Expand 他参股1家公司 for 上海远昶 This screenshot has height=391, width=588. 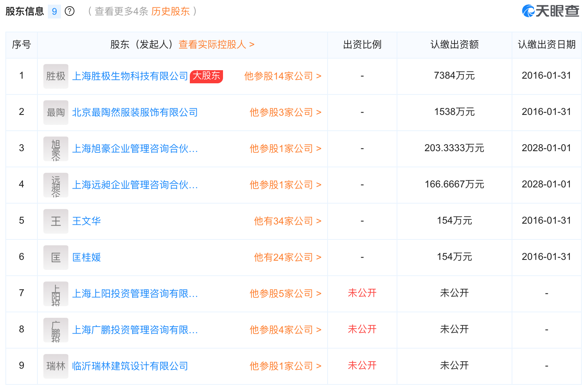pos(286,185)
